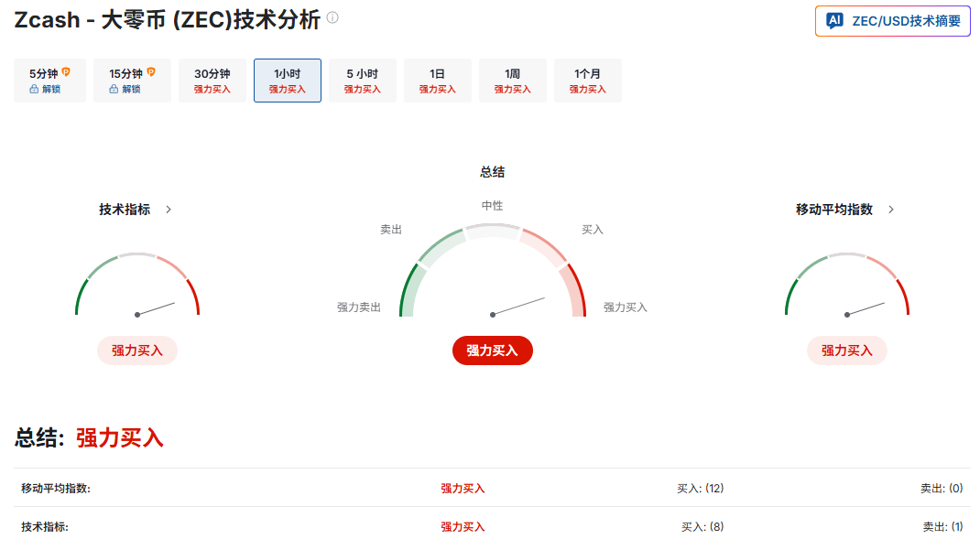Click the 技术指标: row label
This screenshot has height=539, width=980.
coord(44,526)
